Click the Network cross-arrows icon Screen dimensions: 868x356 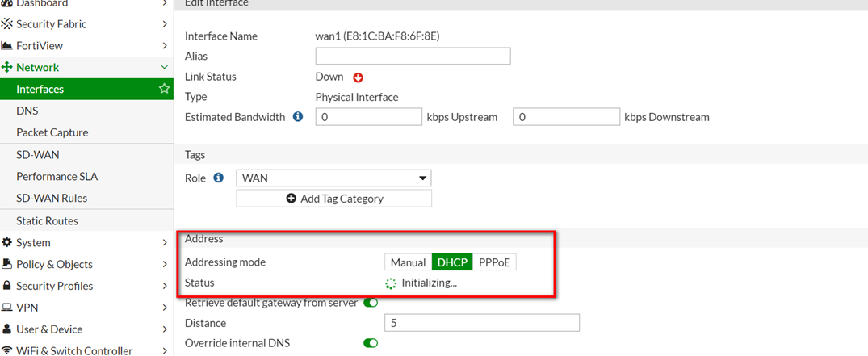pos(7,68)
